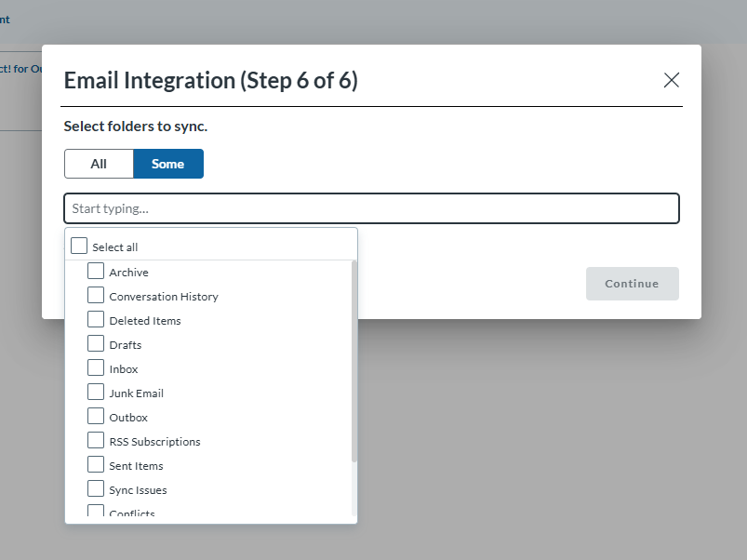Tick the Junk Email checkbox

(96, 393)
